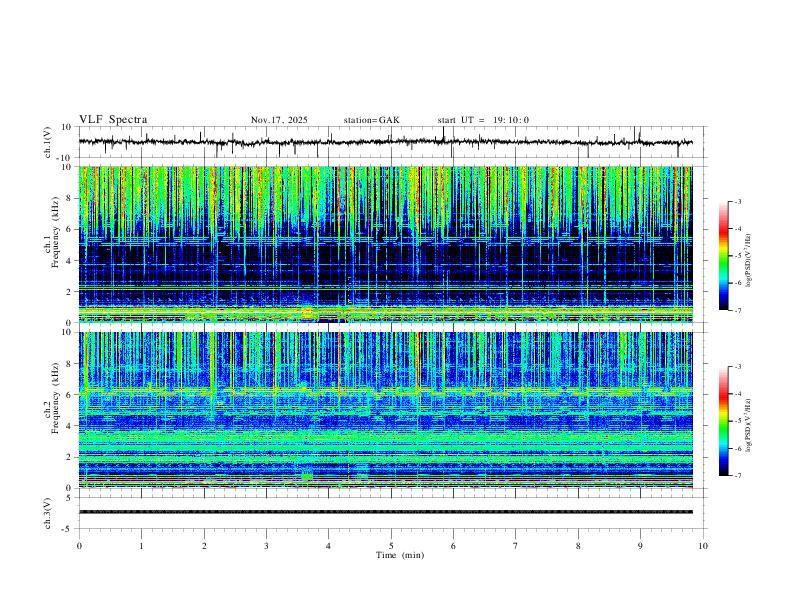792x612 pixels.
Task: Click the ch.2 'Frequency (kHz)' axis label
Action: point(55,398)
